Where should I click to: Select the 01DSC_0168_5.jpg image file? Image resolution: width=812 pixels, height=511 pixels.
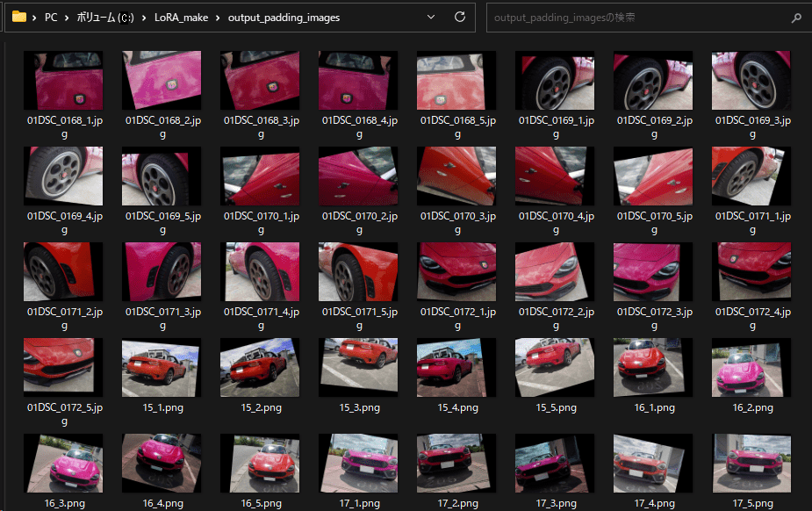coord(456,80)
